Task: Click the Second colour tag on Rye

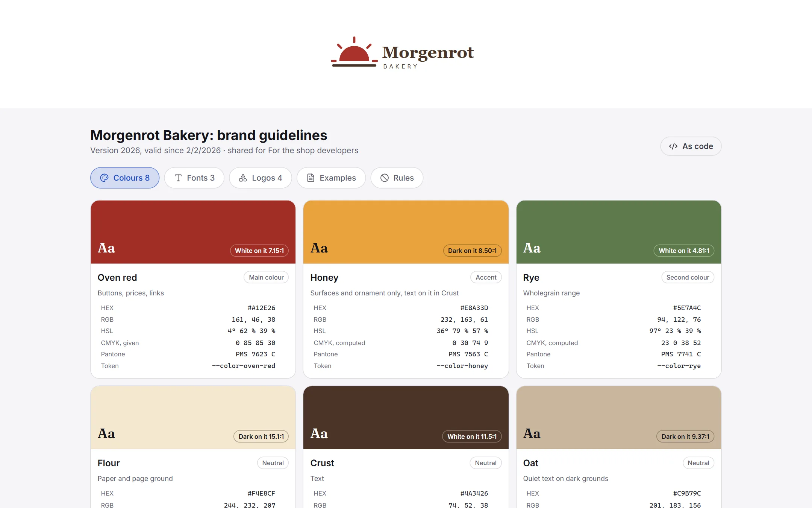Action: click(688, 277)
